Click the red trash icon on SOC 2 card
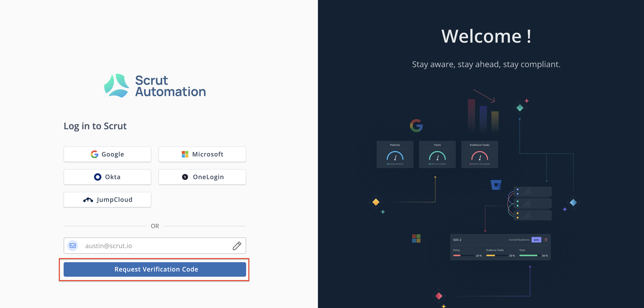 (546, 240)
